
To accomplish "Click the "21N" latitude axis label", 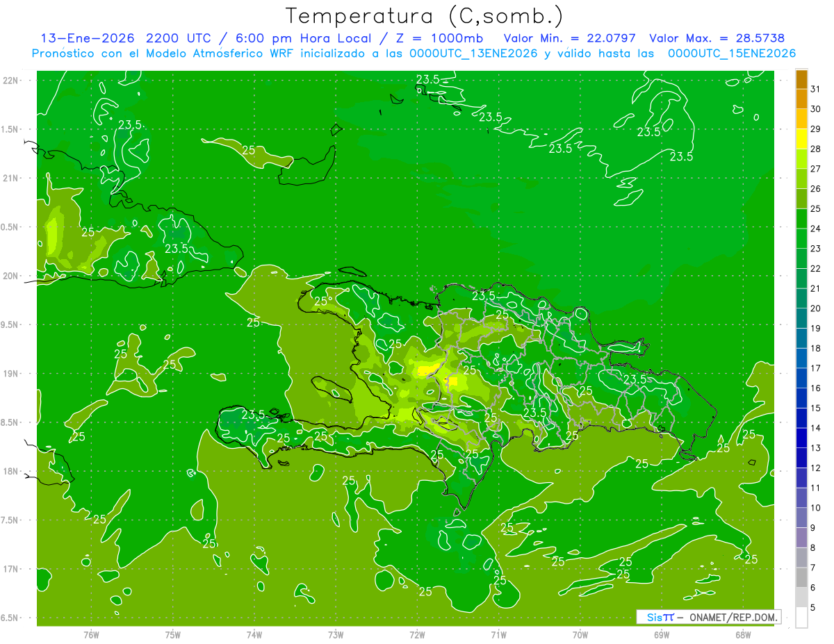I will click(x=12, y=179).
